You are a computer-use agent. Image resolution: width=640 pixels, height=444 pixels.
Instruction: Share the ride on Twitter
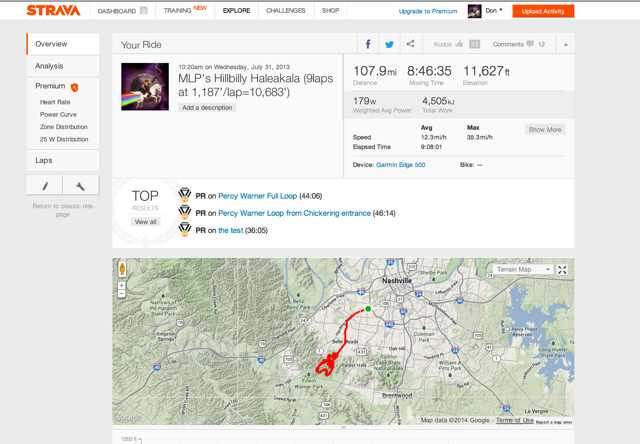[x=389, y=44]
